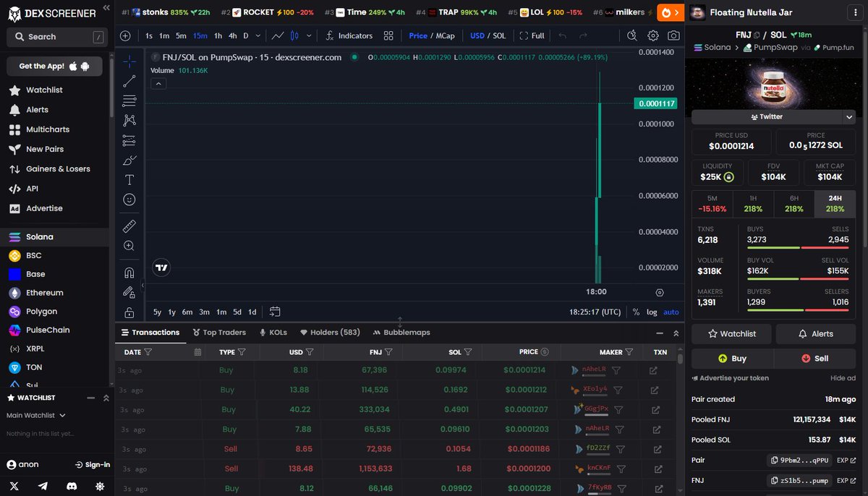This screenshot has width=868, height=496.
Task: Expand Main Watchlist dropdown
Action: tap(36, 416)
